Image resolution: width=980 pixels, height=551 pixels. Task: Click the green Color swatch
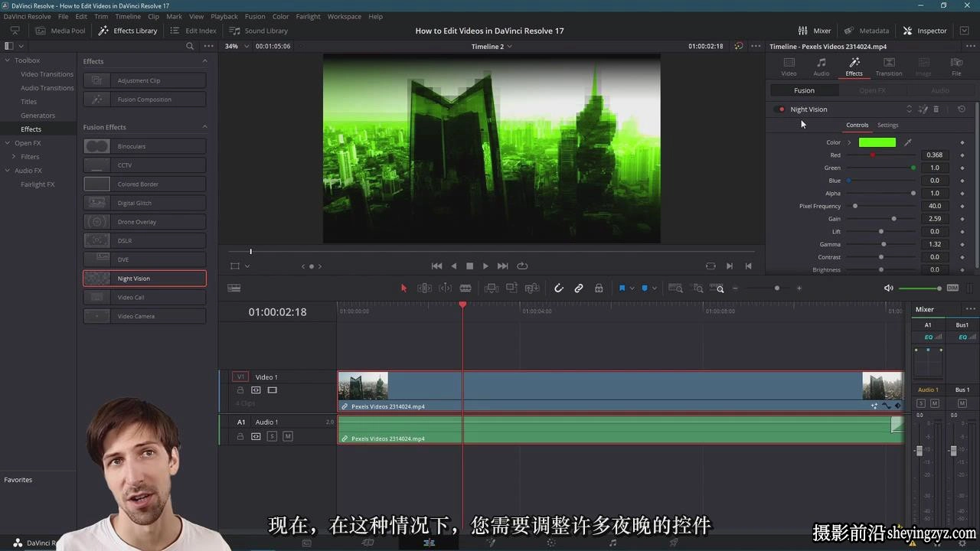[x=877, y=142]
